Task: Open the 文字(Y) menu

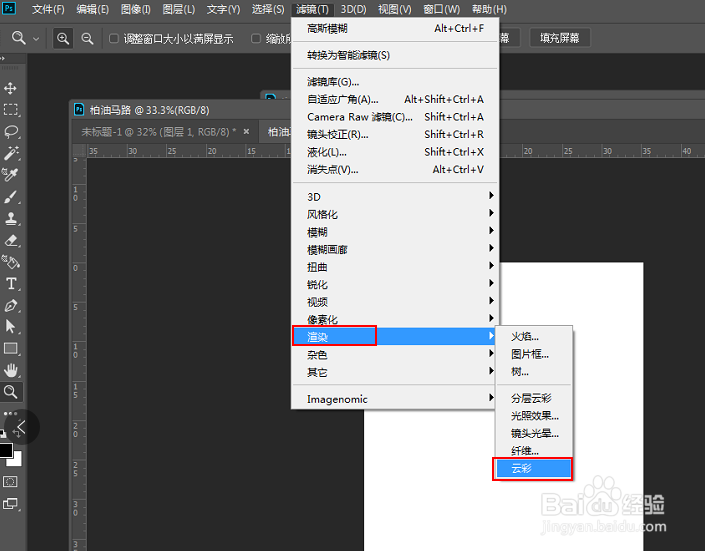Action: pyautogui.click(x=223, y=9)
